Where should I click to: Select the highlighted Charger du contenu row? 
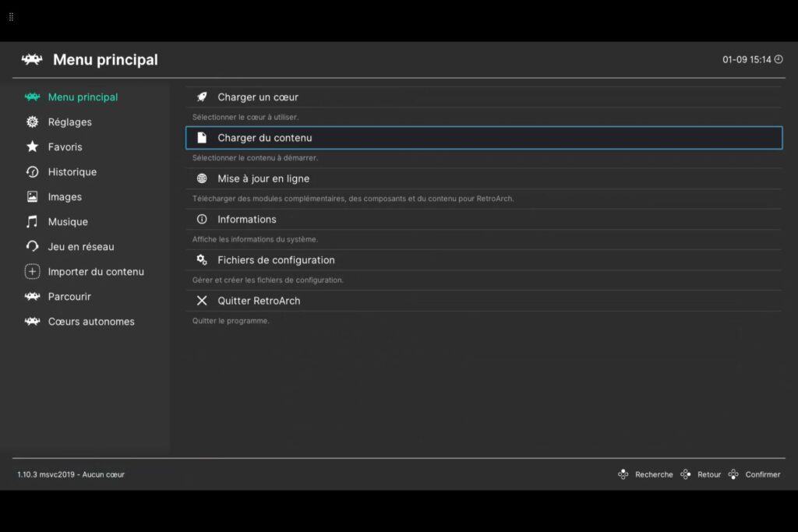tap(483, 138)
